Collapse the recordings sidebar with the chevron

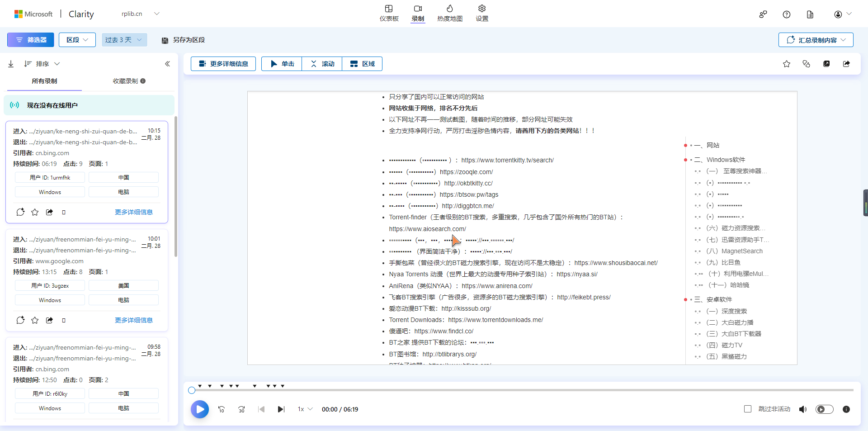tap(168, 64)
